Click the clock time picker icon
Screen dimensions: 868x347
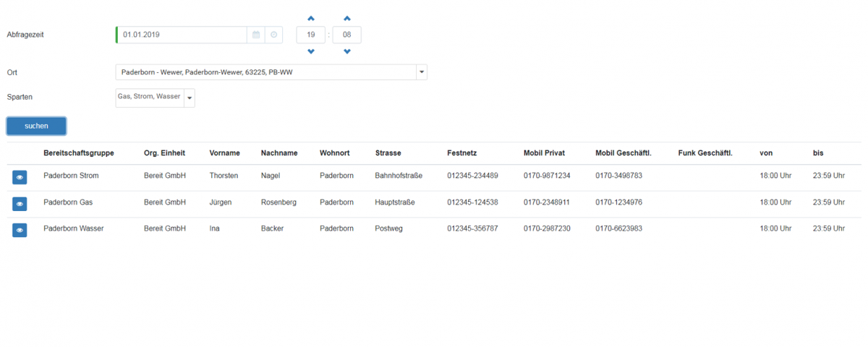[x=273, y=35]
